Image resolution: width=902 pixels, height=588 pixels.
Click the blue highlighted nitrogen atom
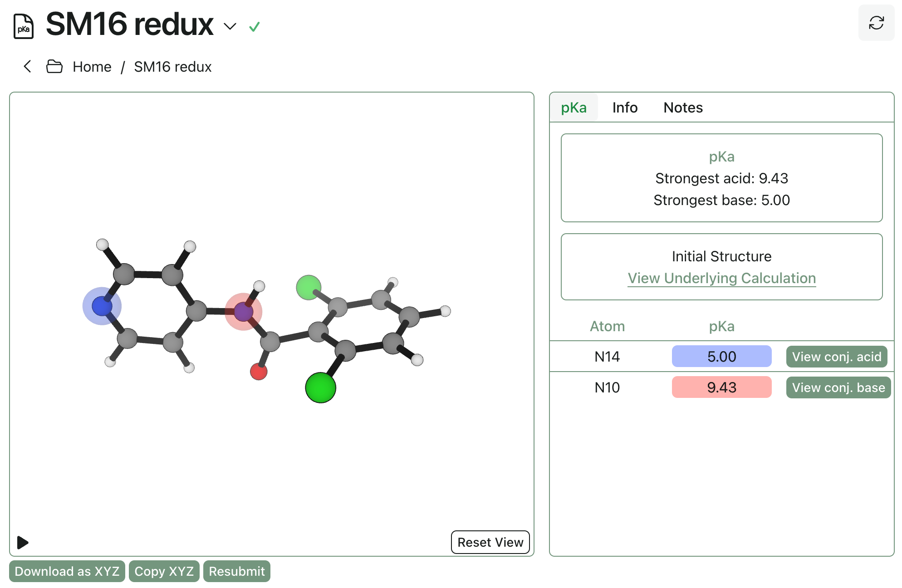pyautogui.click(x=102, y=306)
